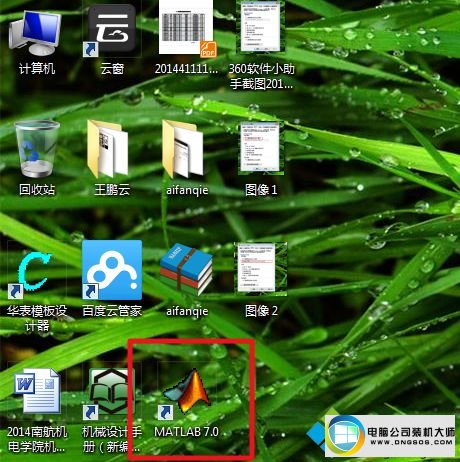Select the 360软件小助手截图 image thumbnail
Screen dimensions: 460x462
[x=261, y=27]
